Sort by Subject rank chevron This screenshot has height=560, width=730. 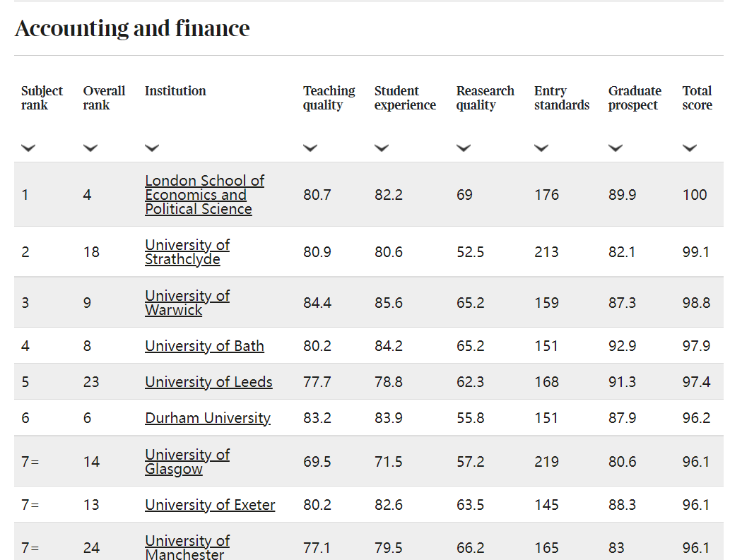28,148
